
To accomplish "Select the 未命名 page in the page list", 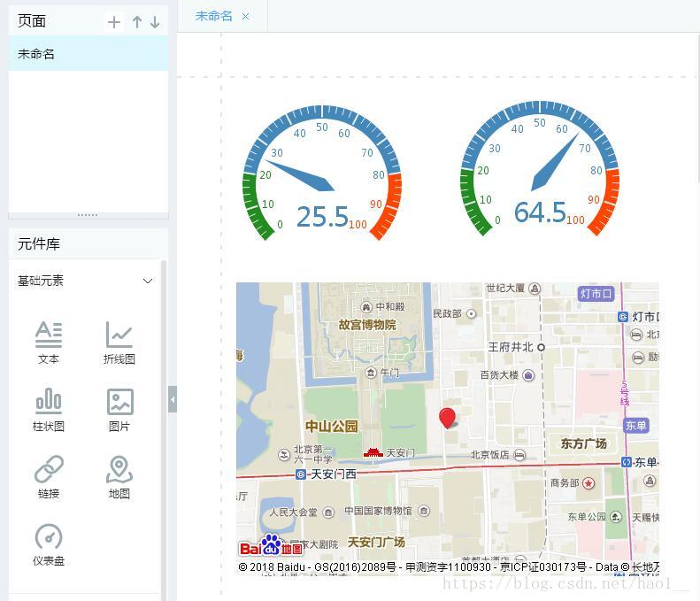I will [88, 54].
